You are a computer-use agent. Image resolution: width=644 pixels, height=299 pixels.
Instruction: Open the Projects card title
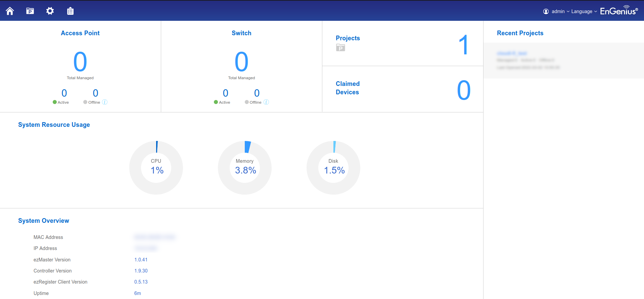coord(348,38)
